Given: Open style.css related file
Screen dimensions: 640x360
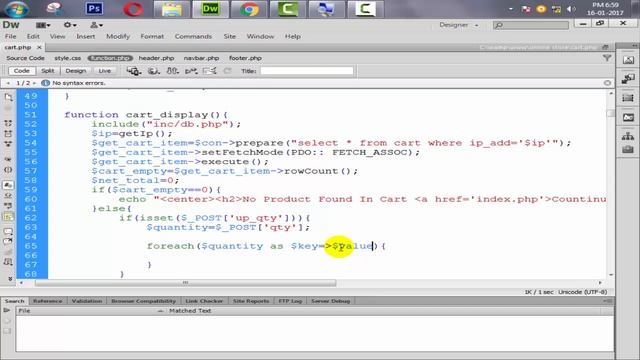Looking at the screenshot, I should 68,58.
